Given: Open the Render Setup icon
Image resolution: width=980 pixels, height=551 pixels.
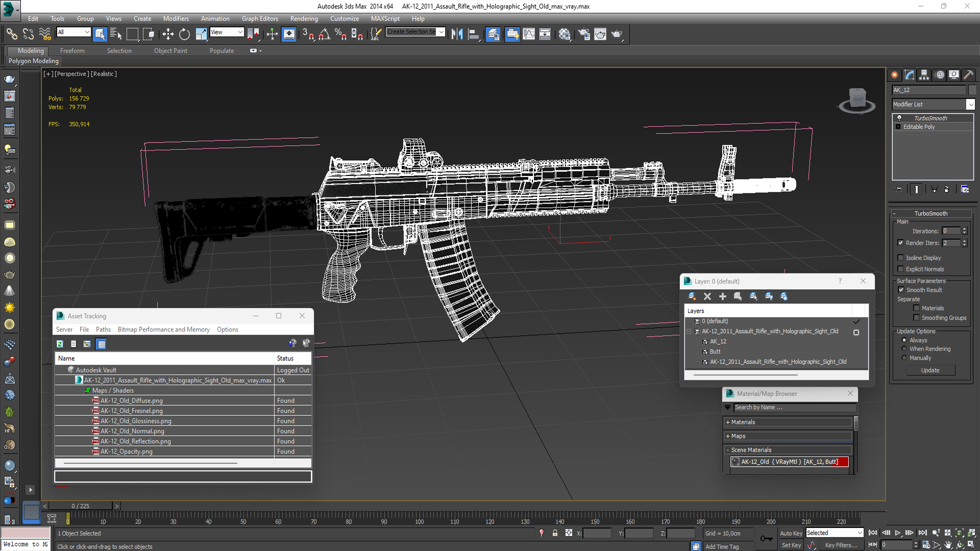Looking at the screenshot, I should [583, 34].
